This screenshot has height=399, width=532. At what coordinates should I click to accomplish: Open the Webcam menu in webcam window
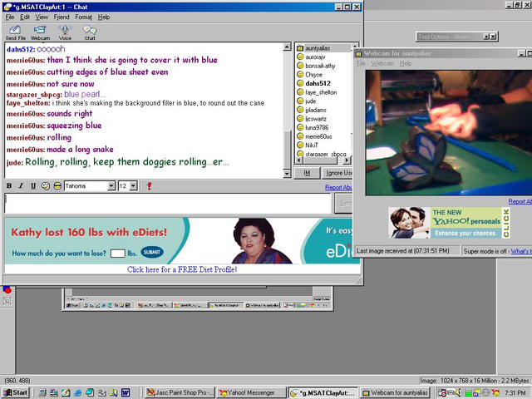click(x=382, y=63)
